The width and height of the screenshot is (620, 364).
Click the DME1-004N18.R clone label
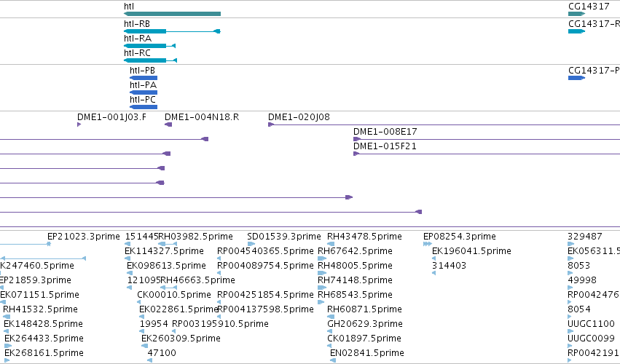coord(202,117)
